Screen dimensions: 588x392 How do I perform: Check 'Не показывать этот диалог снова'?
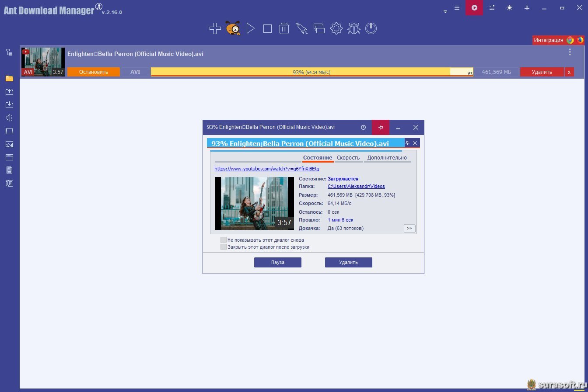[224, 240]
